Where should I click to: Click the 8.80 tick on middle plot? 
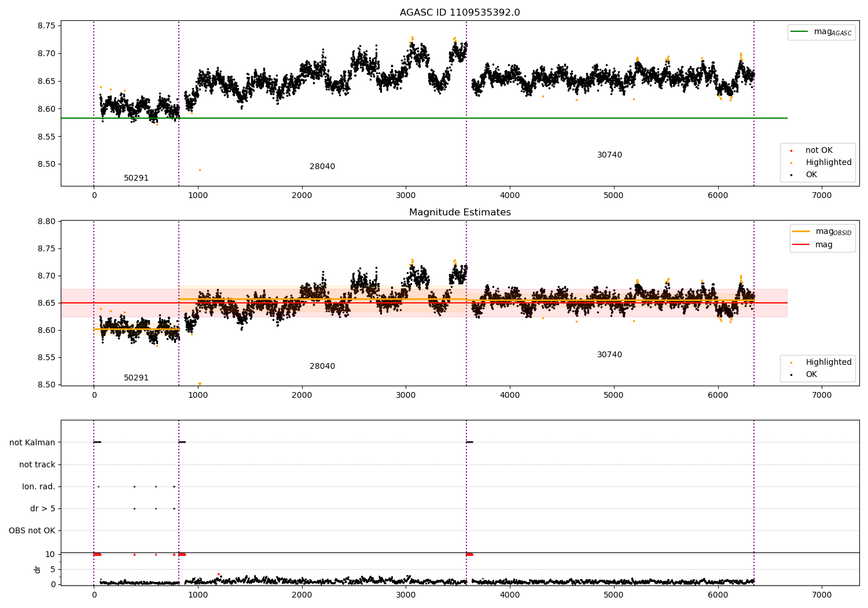[x=46, y=221]
